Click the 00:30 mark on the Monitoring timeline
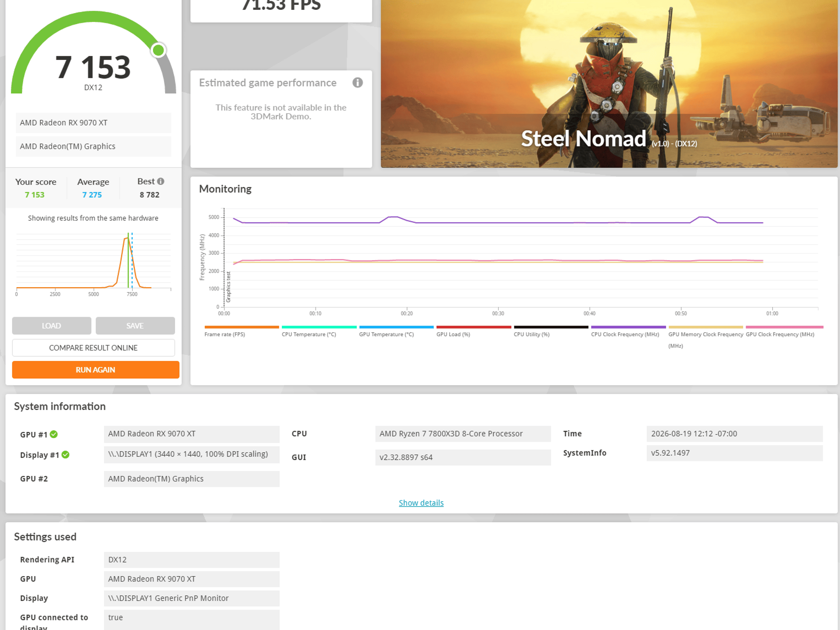Screen dimensions: 840x630 498,313
